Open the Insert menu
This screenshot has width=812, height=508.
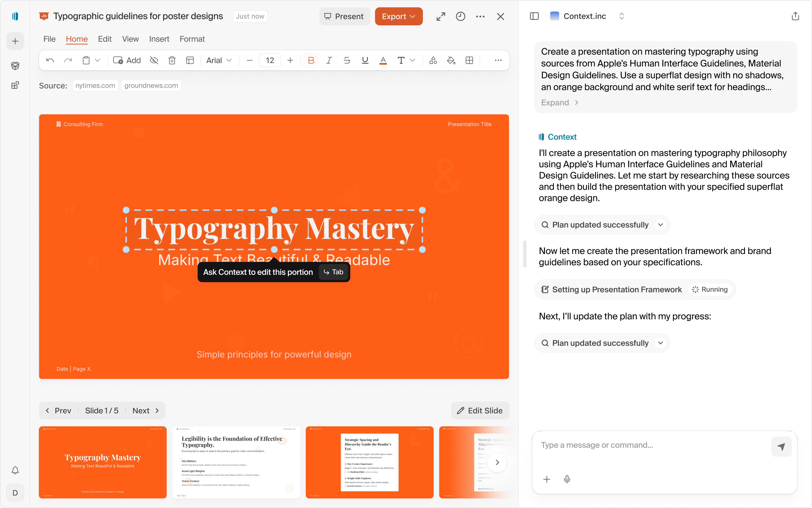(x=159, y=39)
